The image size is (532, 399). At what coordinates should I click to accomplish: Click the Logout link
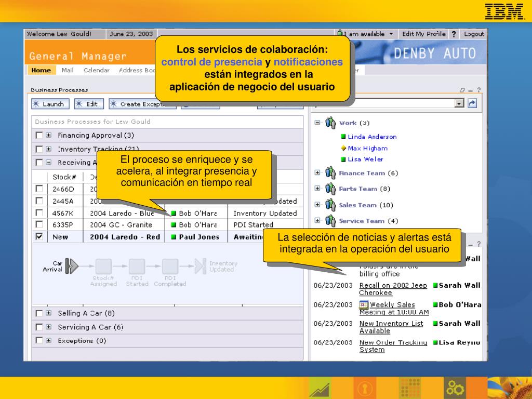pos(474,34)
